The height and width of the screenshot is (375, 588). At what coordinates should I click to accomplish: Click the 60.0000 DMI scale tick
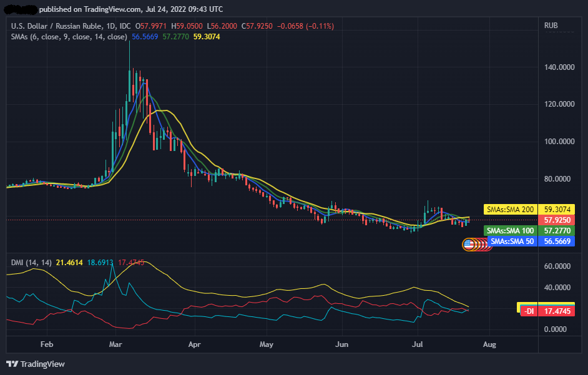(557, 266)
